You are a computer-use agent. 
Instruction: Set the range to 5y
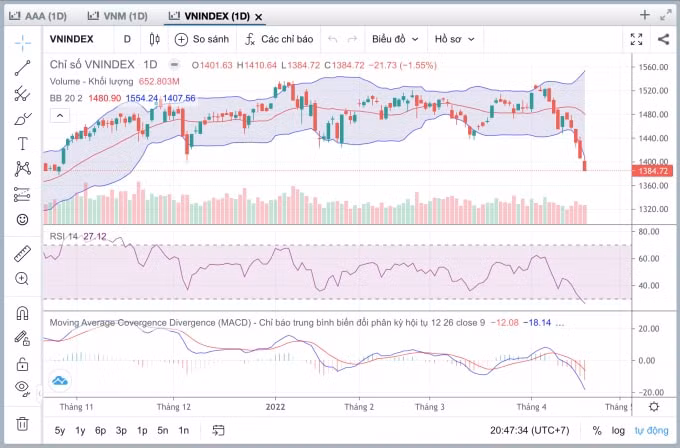[60, 431]
